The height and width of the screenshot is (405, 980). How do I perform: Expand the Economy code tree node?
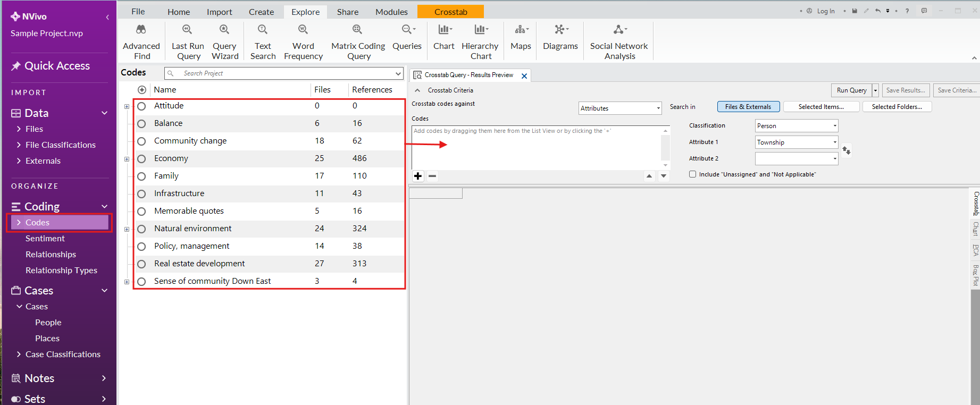click(x=127, y=159)
